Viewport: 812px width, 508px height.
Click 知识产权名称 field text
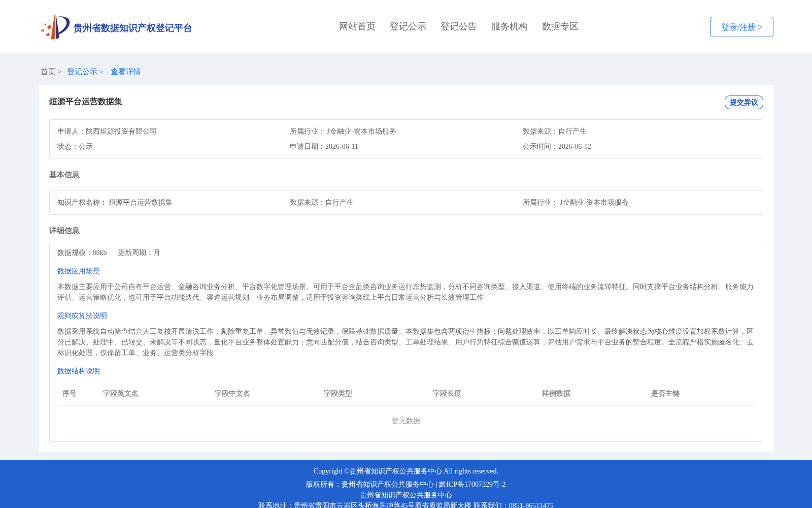coord(115,202)
